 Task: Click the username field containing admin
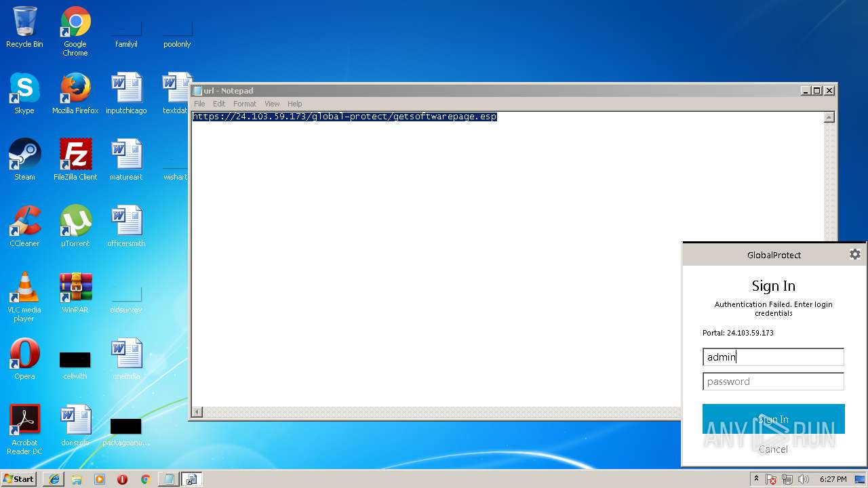coord(773,357)
